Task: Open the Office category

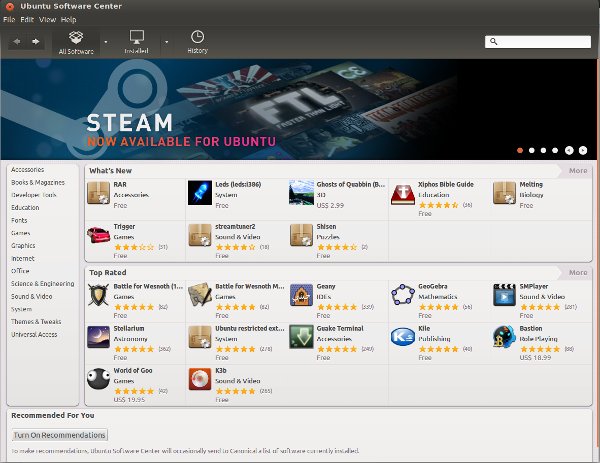Action: coord(20,271)
